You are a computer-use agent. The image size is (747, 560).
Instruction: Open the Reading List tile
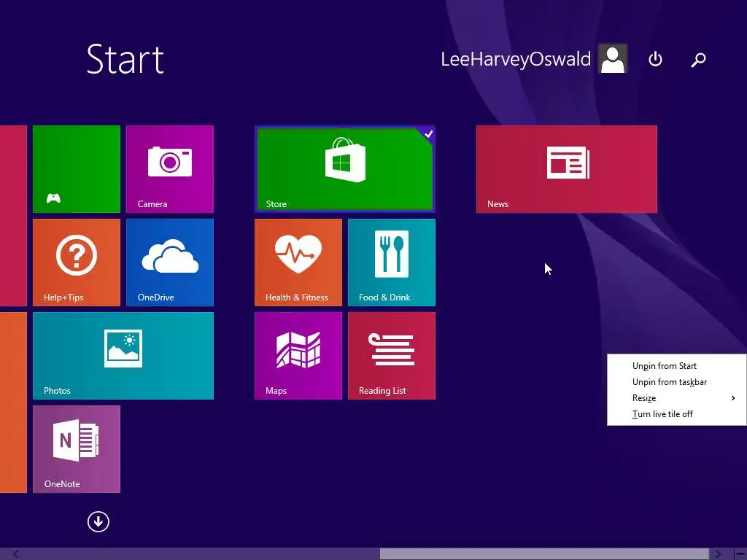(392, 356)
